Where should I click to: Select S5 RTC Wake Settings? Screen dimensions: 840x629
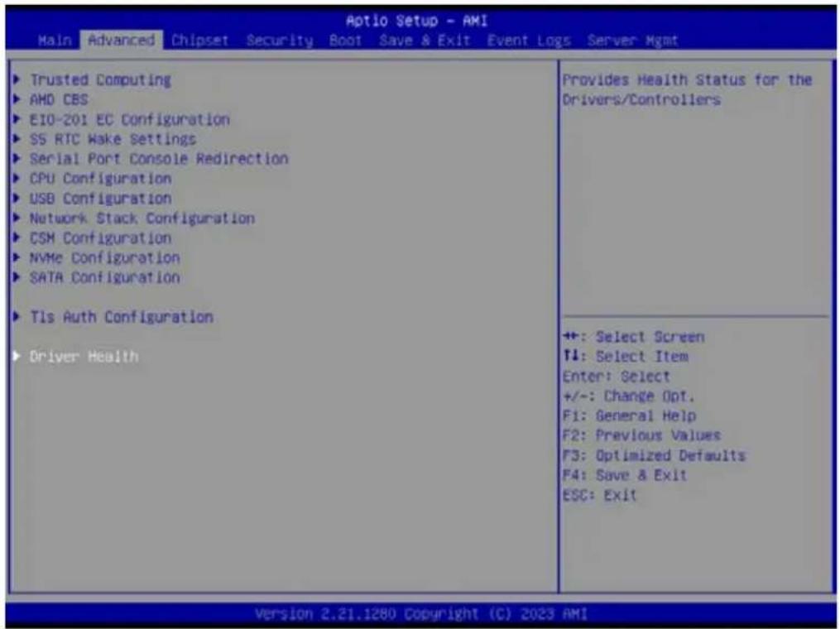pyautogui.click(x=113, y=139)
